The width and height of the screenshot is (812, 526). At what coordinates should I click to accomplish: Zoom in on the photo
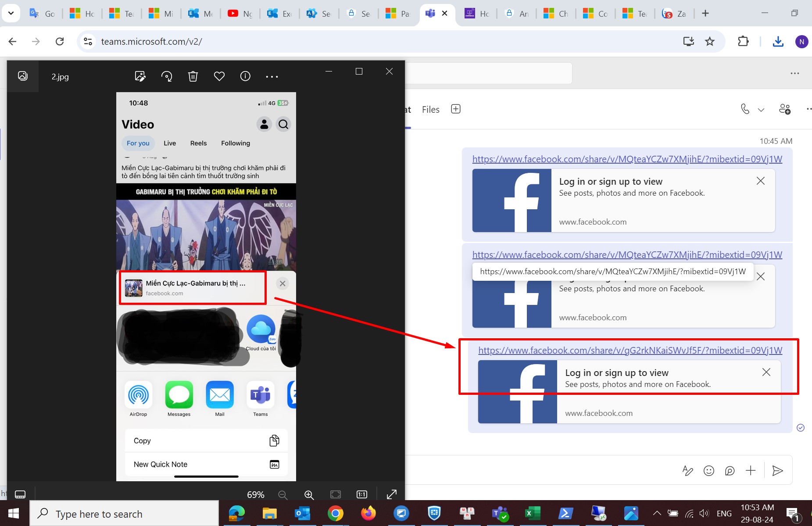click(x=309, y=495)
